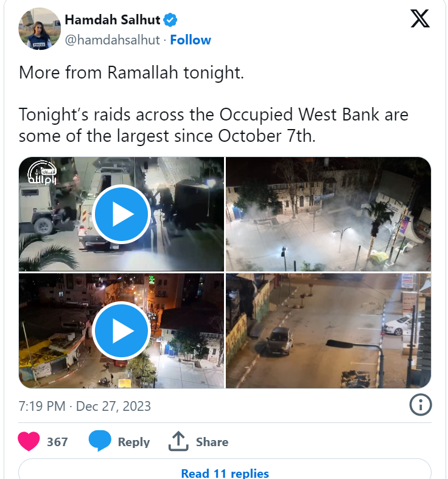Play the military vehicles video
The height and width of the screenshot is (479, 448).
121,214
